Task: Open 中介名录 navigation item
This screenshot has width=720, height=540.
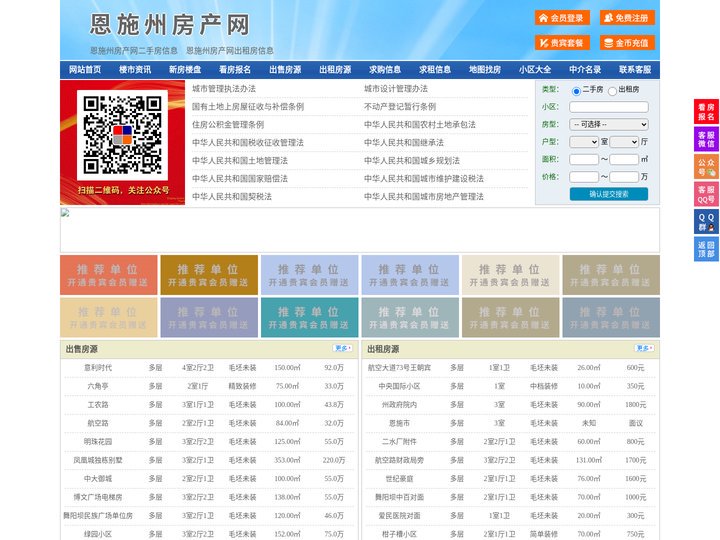Action: 585,70
